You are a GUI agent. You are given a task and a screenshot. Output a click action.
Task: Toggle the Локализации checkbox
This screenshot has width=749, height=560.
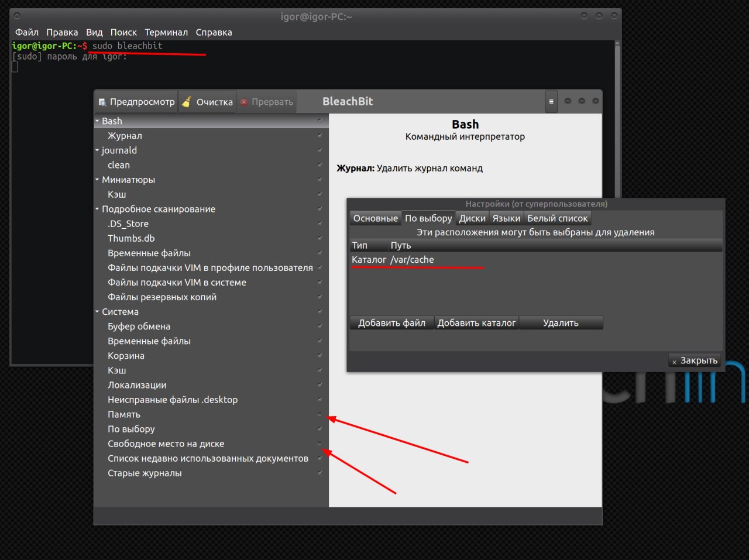click(x=319, y=385)
